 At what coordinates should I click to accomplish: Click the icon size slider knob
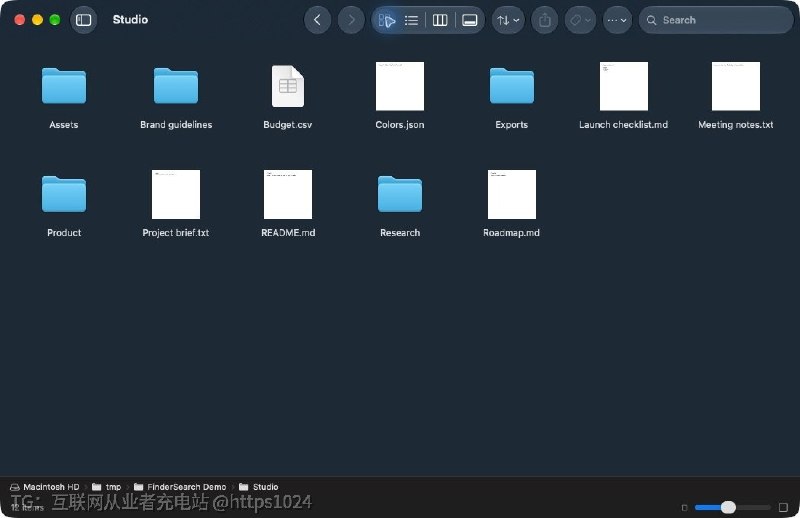pyautogui.click(x=728, y=507)
